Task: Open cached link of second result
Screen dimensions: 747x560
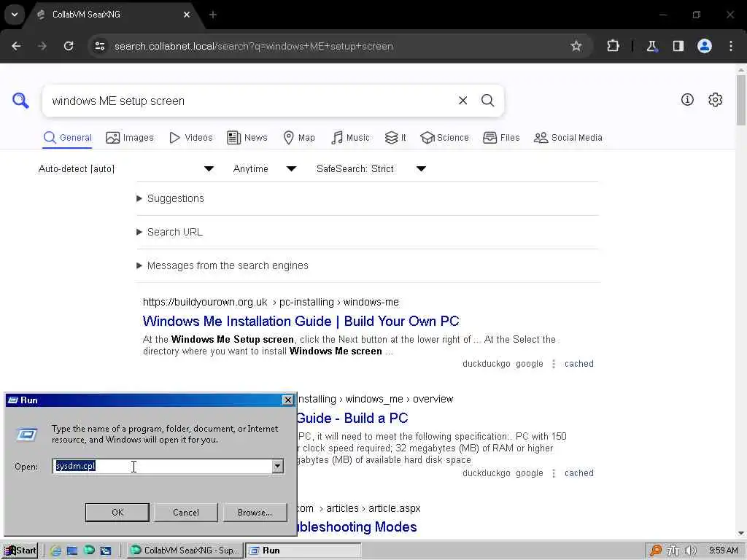Action: point(578,472)
